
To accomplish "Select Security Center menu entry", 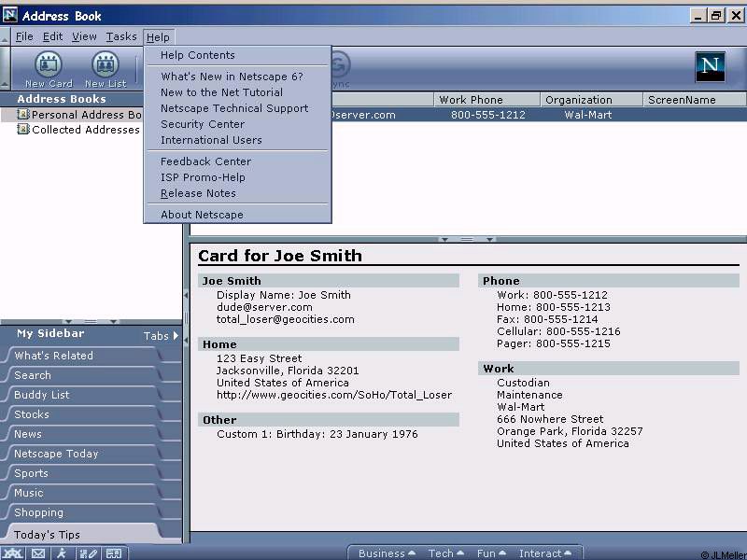I will pyautogui.click(x=237, y=124).
